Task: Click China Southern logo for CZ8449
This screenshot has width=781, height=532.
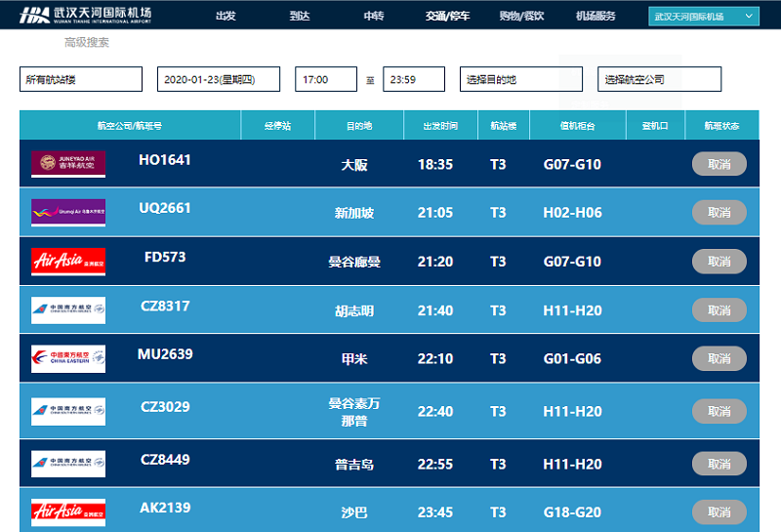Action: point(68,464)
